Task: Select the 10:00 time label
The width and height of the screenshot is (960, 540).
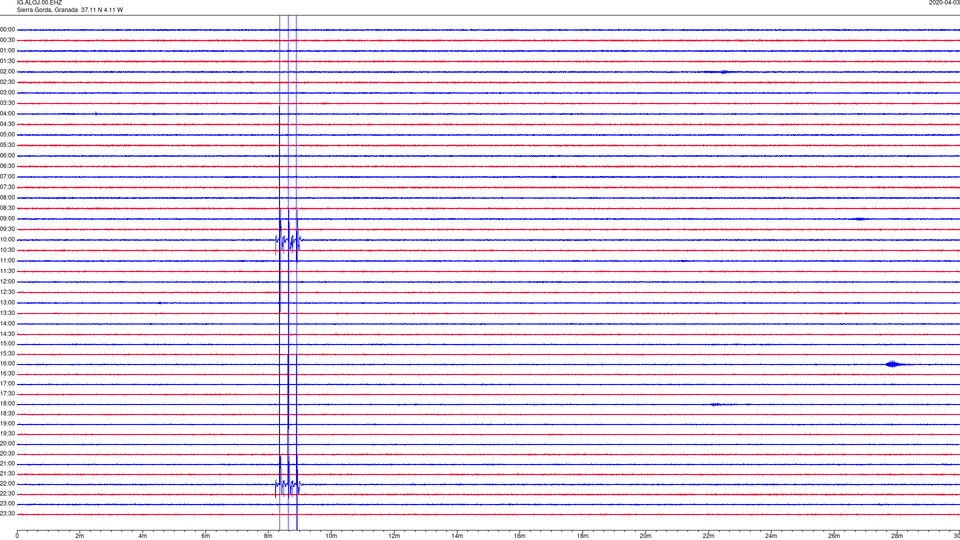Action: 7,240
